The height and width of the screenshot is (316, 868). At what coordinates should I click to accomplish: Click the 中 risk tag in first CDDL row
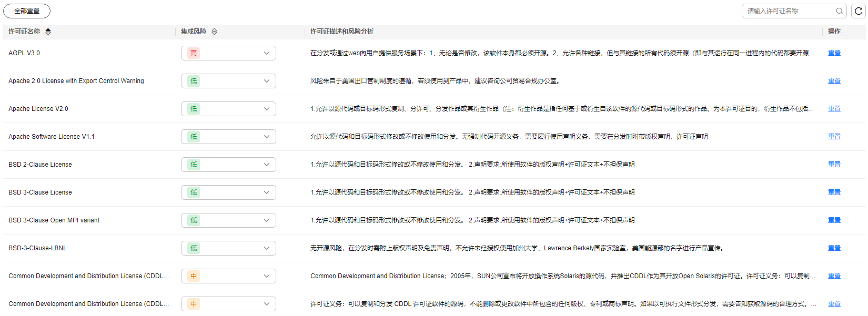pos(194,276)
